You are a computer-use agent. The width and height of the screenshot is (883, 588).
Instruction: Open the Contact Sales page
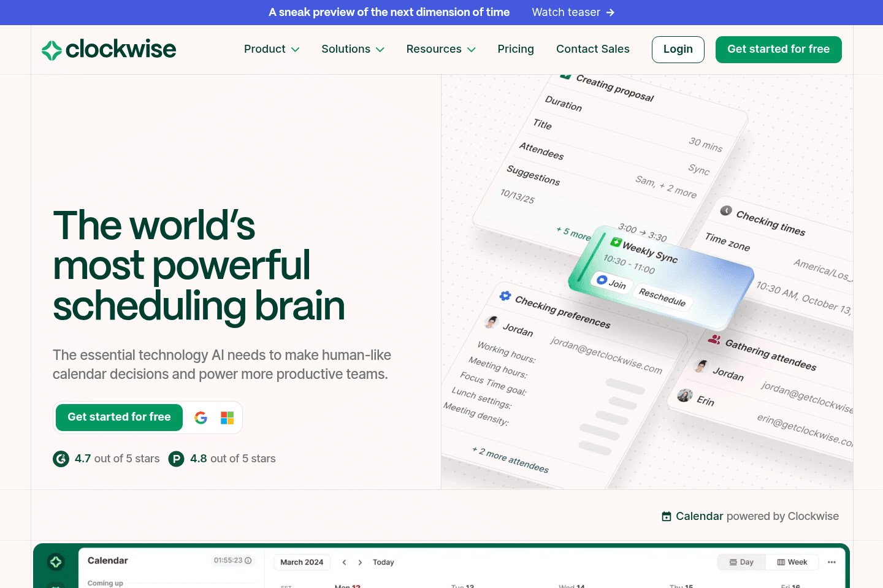point(592,49)
